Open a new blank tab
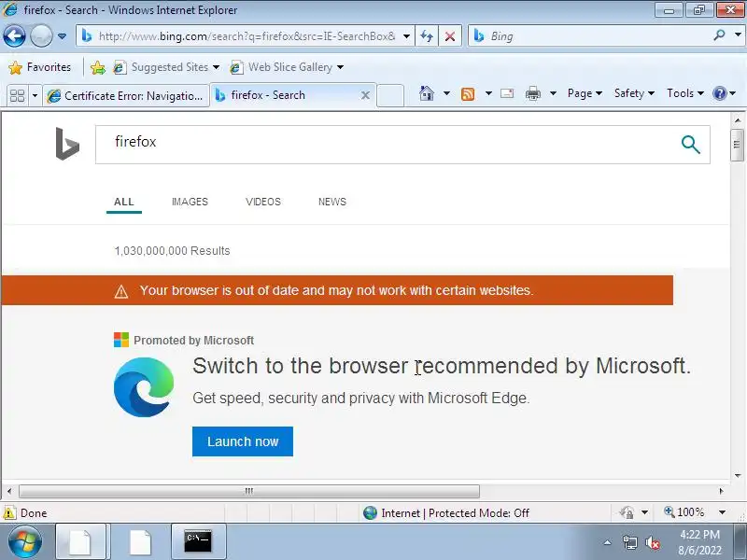747x560 pixels. click(x=390, y=95)
